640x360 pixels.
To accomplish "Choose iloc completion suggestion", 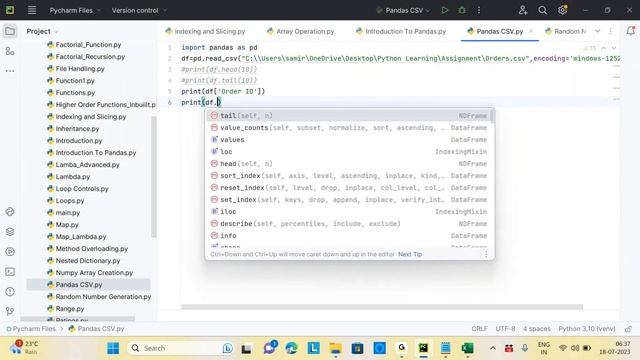I will [349, 211].
